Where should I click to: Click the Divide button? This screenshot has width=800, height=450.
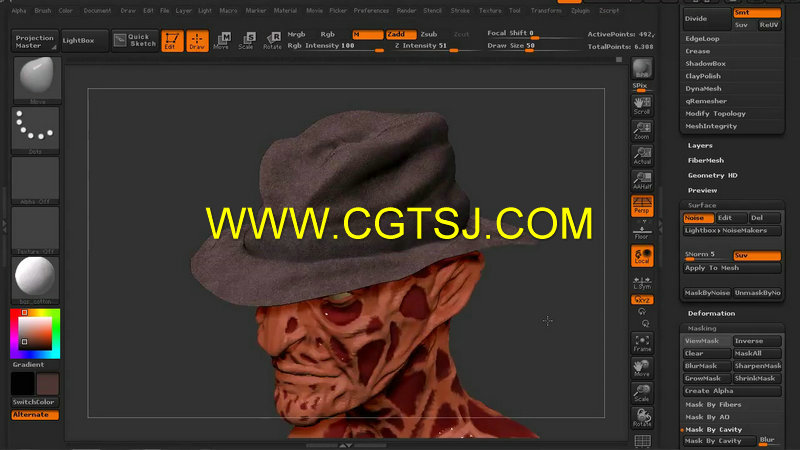click(x=706, y=19)
